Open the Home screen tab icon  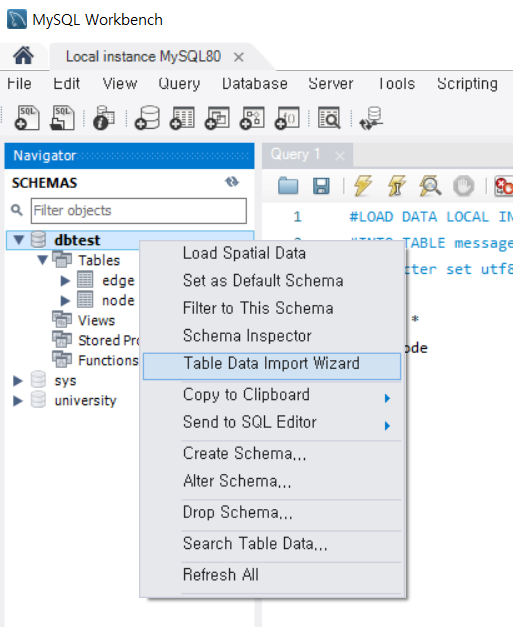(23, 56)
